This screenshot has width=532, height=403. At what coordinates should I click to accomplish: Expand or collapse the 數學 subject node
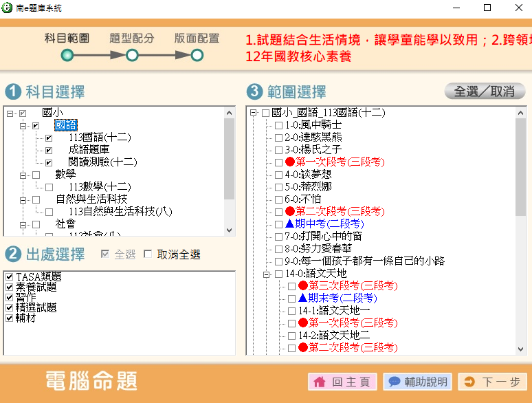tap(23, 175)
